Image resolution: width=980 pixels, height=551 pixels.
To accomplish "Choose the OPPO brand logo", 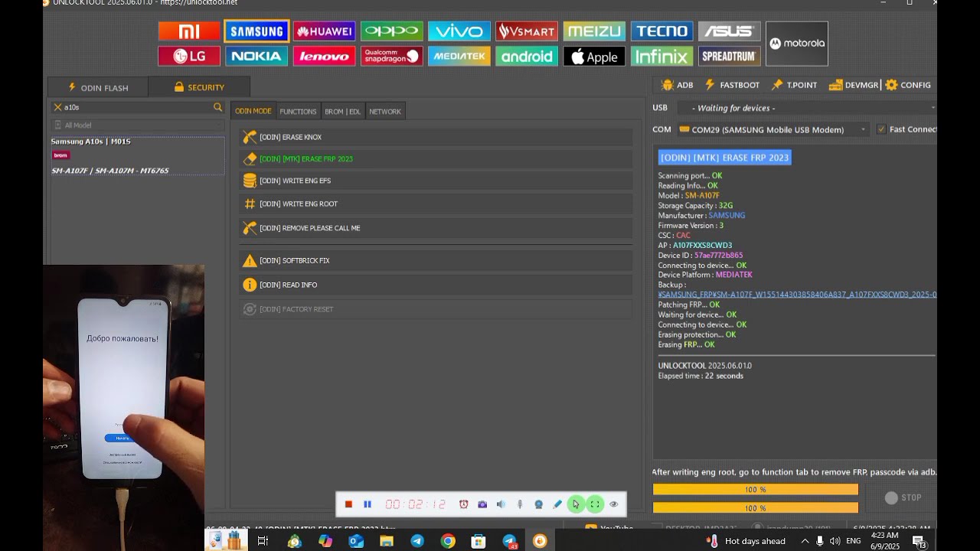I will [391, 31].
